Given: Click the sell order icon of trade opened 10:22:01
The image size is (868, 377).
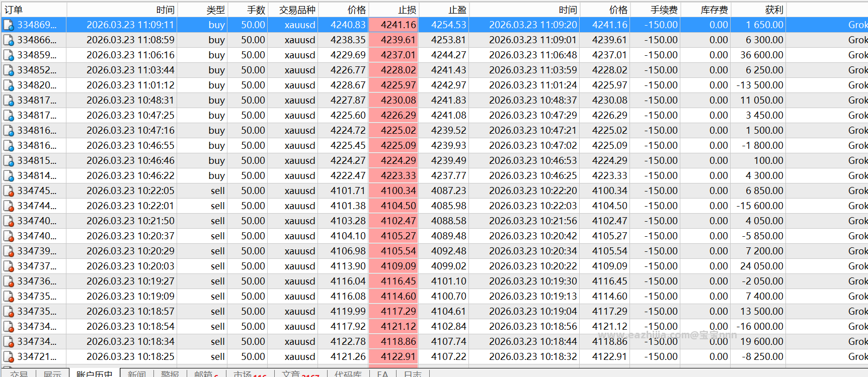Looking at the screenshot, I should tap(9, 206).
